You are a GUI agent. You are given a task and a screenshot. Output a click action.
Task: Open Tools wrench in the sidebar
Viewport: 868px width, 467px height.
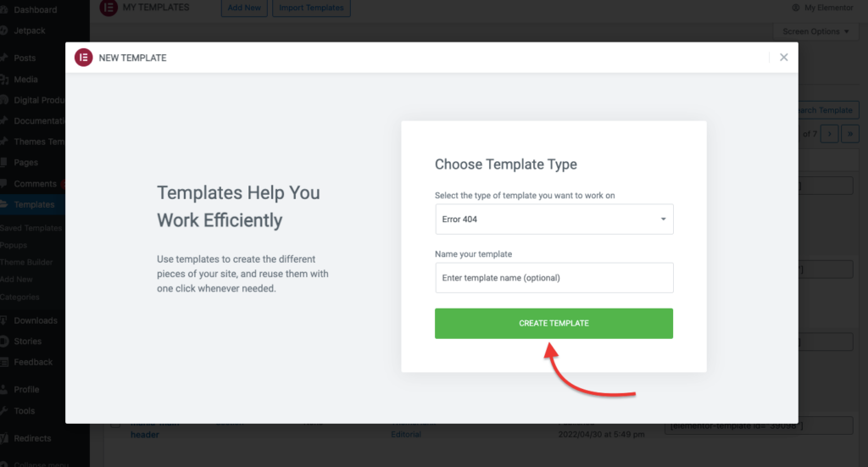[x=4, y=410]
